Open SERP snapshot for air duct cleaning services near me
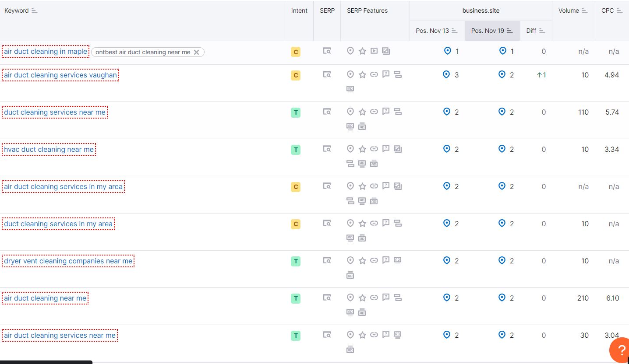629x364 pixels. point(327,335)
